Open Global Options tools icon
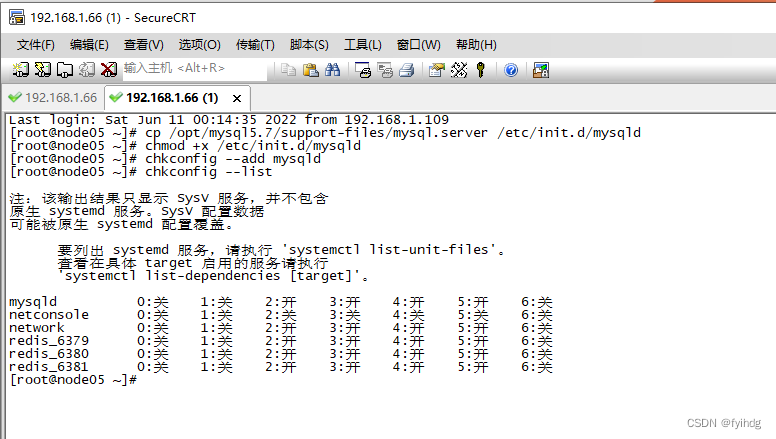Image resolution: width=776 pixels, height=439 pixels. [459, 70]
